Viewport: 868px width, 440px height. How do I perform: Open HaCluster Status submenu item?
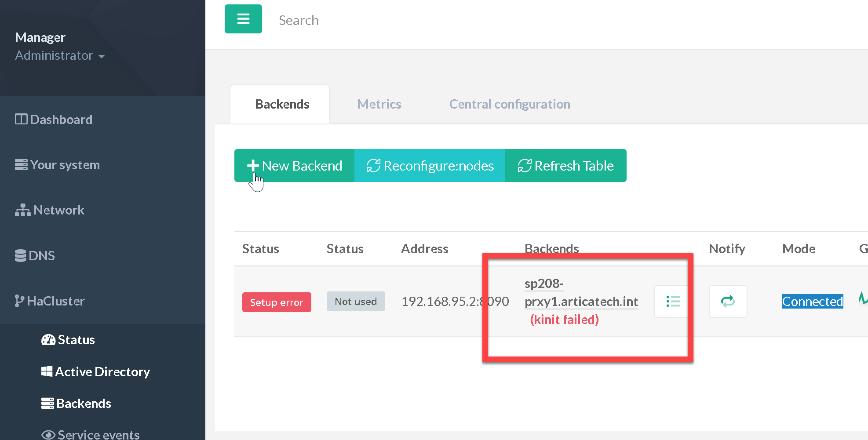point(68,340)
